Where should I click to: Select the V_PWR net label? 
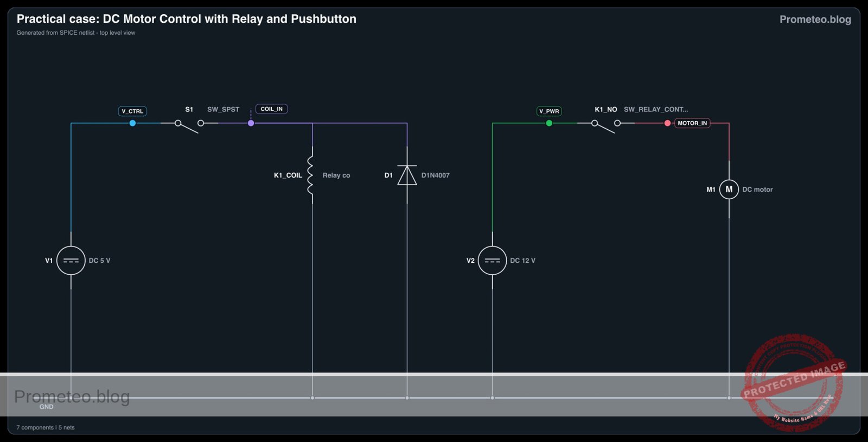[549, 111]
